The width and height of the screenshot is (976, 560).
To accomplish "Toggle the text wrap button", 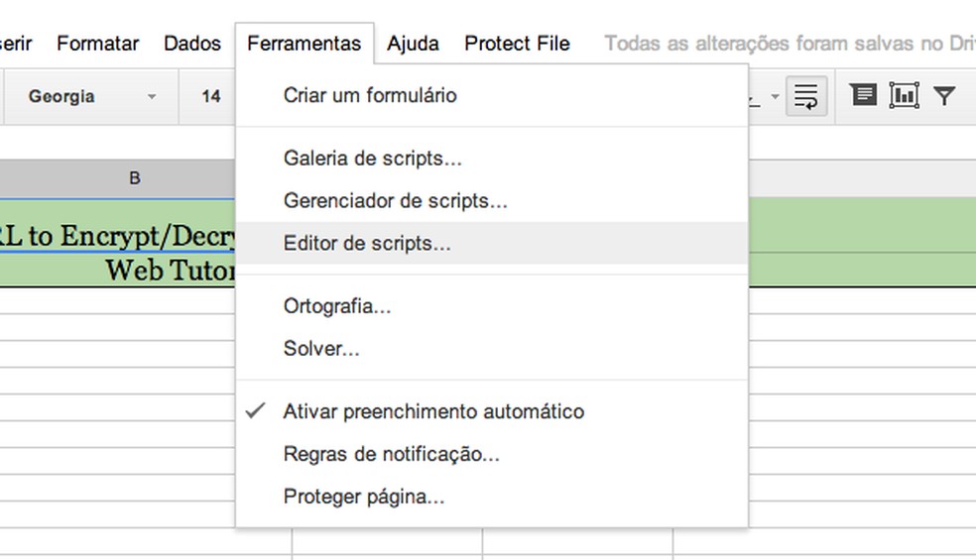I will pyautogui.click(x=806, y=96).
